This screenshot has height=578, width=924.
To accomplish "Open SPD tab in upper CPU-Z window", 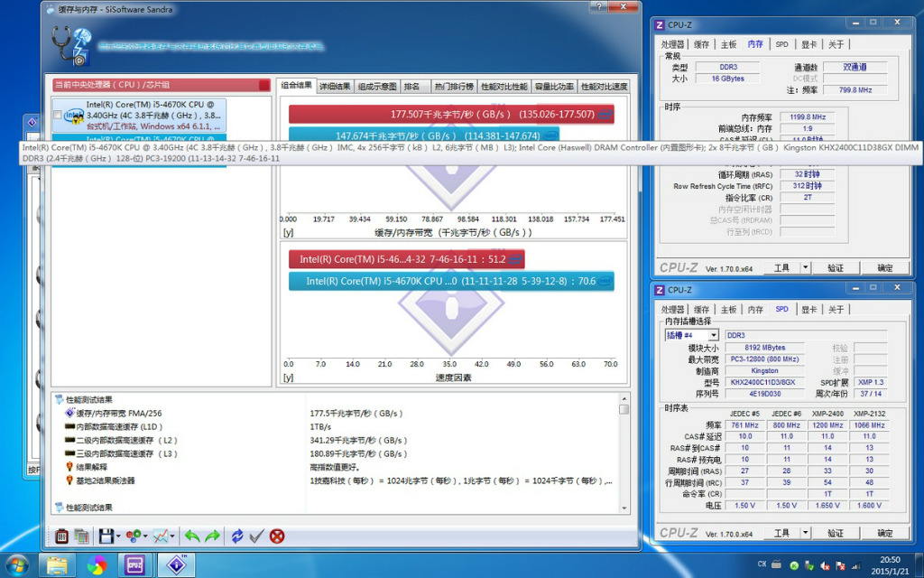I will pos(782,44).
